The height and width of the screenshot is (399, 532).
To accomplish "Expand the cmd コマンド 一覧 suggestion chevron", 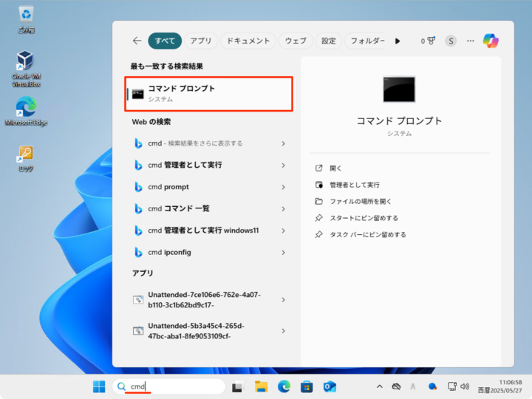I will click(283, 208).
